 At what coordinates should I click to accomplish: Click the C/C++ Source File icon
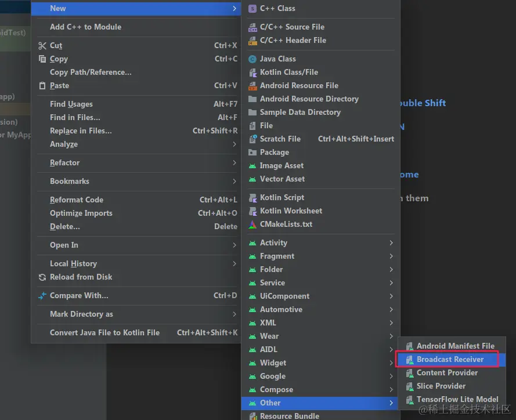coord(252,27)
